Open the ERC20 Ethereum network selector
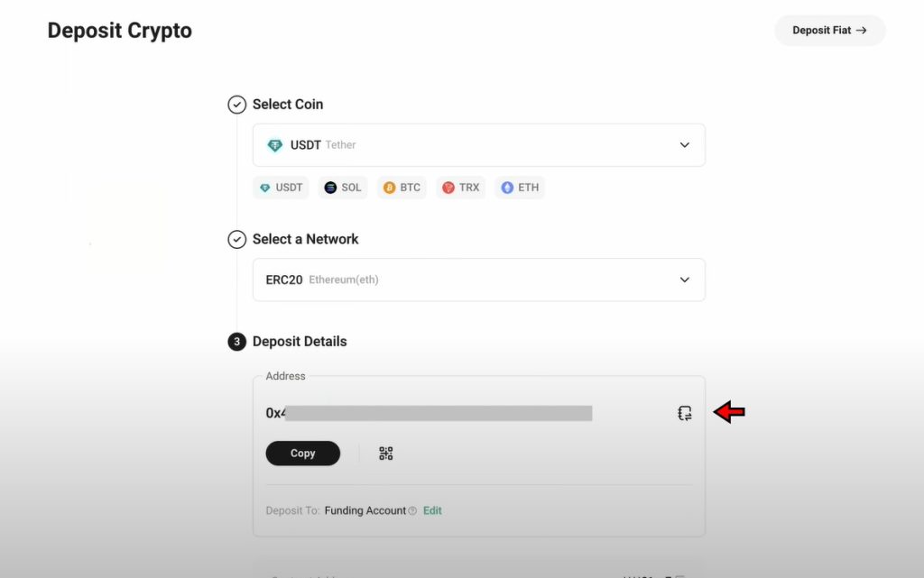Image resolution: width=924 pixels, height=578 pixels. click(478, 280)
